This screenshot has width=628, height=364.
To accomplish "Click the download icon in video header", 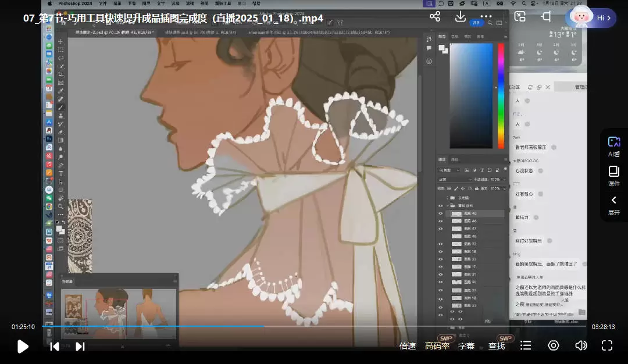I will 461,17.
